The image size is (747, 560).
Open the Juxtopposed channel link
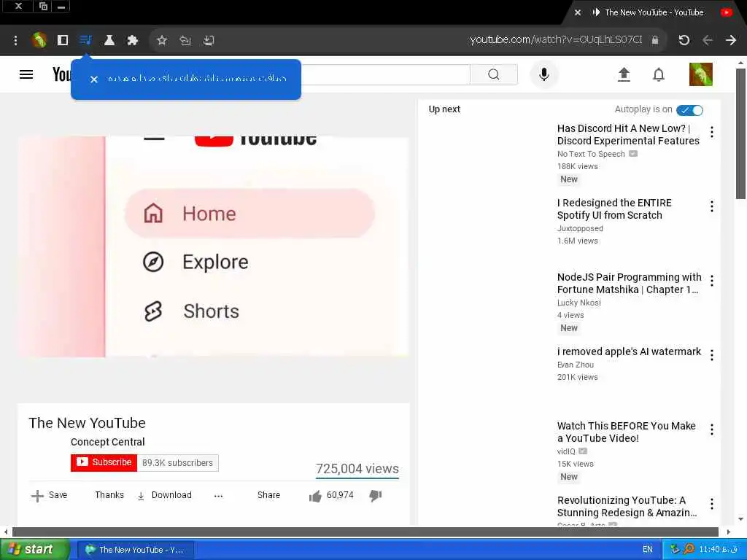(x=580, y=228)
